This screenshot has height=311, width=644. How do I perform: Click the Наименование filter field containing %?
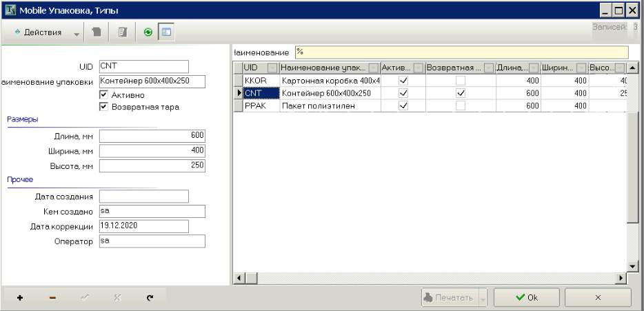(462, 52)
